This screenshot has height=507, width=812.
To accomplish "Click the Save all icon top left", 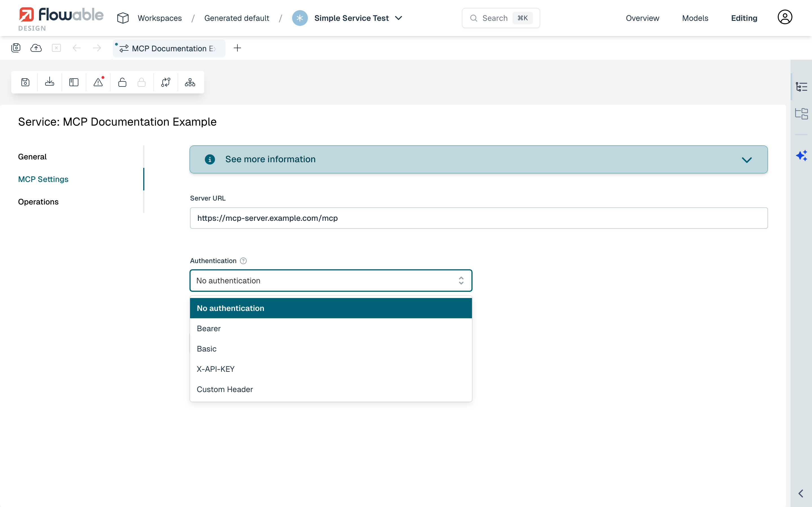I will click(x=16, y=48).
